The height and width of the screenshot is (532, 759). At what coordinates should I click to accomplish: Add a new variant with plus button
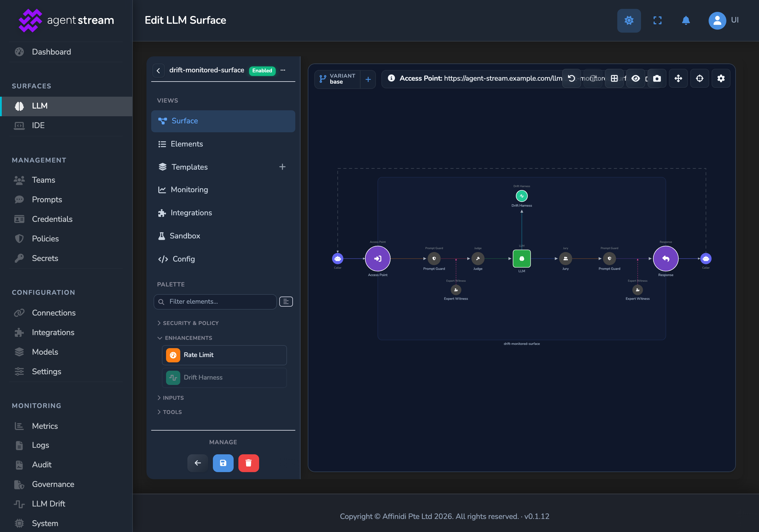click(368, 79)
